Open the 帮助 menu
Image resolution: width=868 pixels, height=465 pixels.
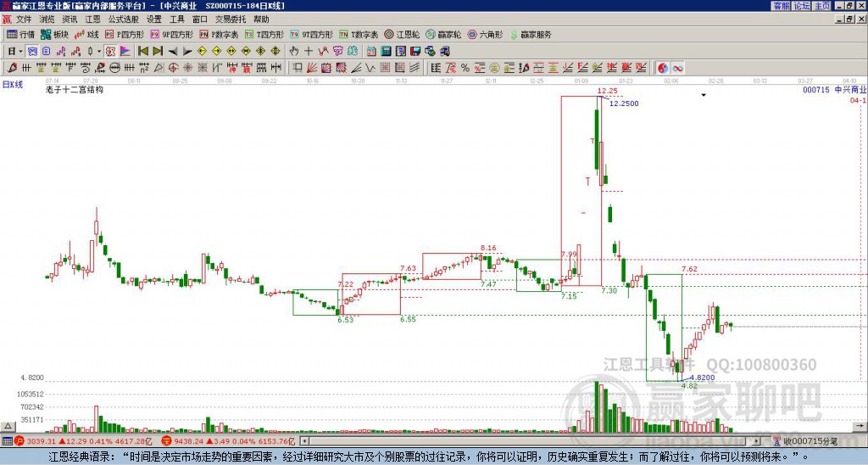point(261,20)
